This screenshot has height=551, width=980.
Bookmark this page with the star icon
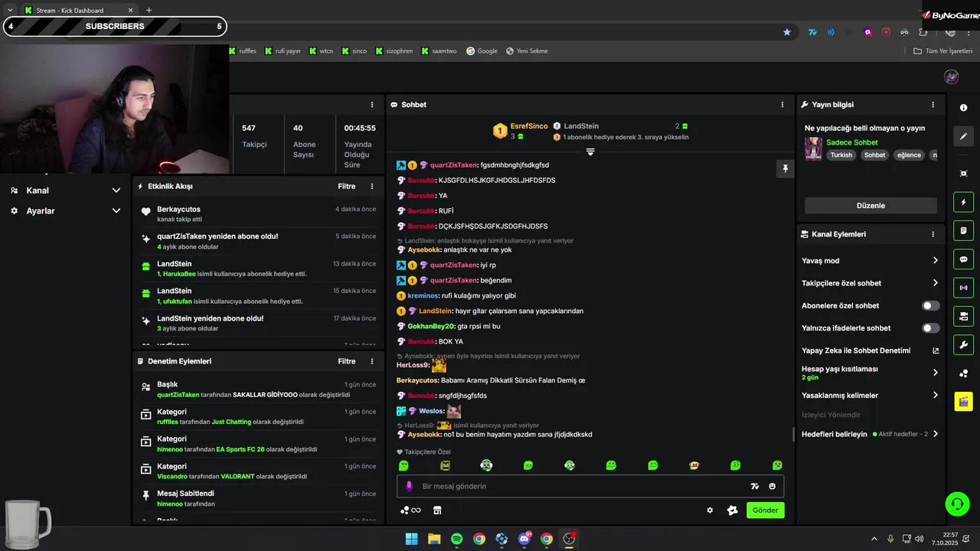pos(787,32)
